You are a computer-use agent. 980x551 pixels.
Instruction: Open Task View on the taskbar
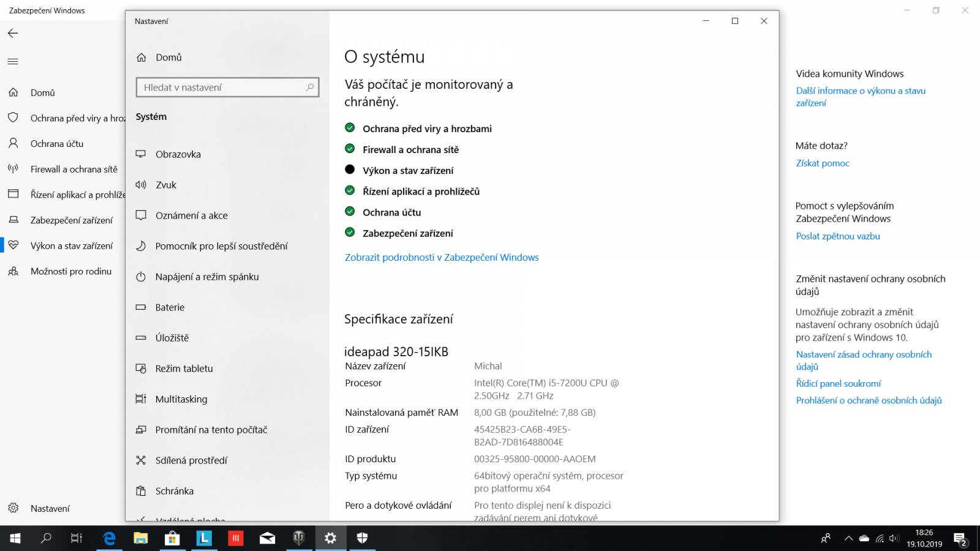[77, 538]
